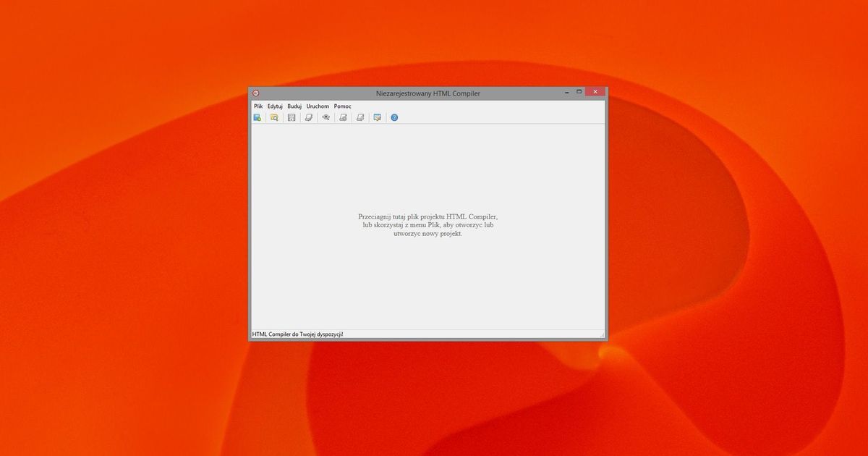
Task: Click the save floppy disk icon
Action: coord(292,117)
